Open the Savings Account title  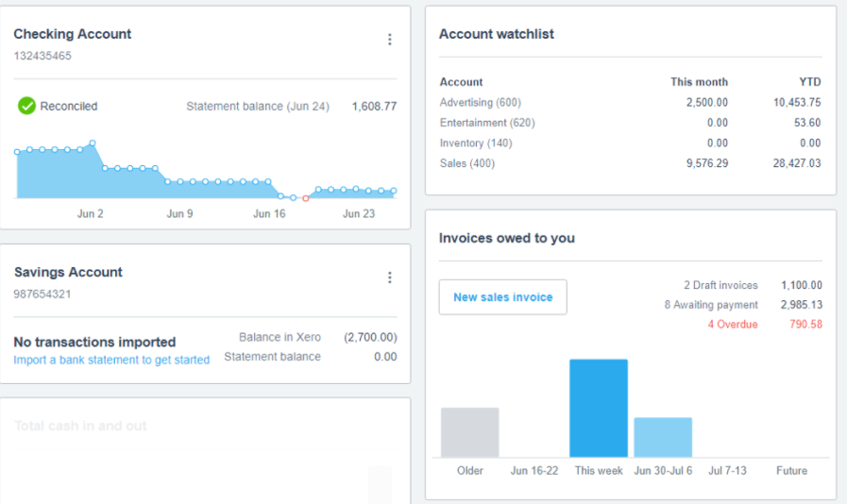pos(68,272)
